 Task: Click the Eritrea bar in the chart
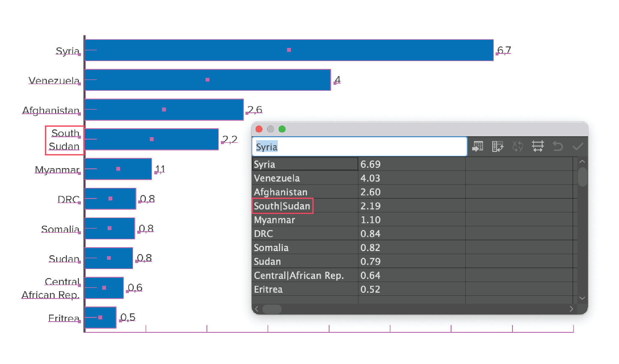tap(100, 317)
